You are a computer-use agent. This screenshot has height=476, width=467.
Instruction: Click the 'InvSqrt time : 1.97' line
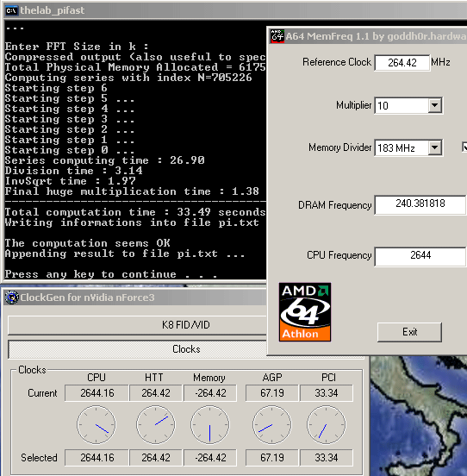pos(71,181)
